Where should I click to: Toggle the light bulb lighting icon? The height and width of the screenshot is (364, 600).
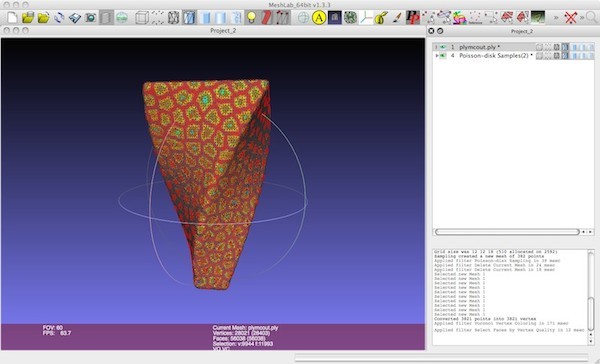tap(251, 18)
